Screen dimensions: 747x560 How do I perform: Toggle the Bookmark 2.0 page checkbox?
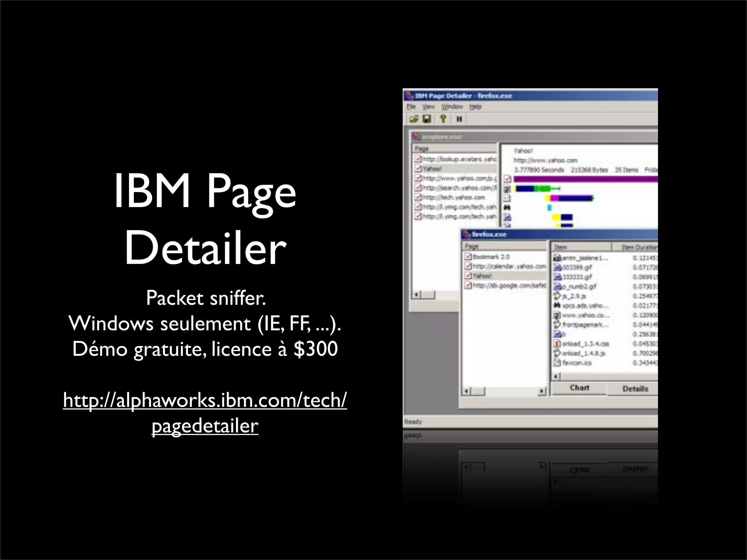tap(468, 257)
